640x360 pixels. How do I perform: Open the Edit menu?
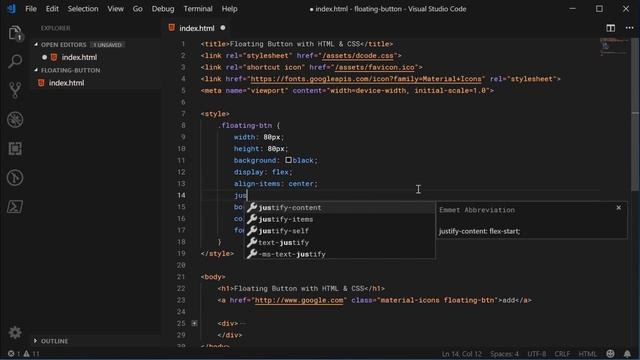pyautogui.click(x=52, y=9)
